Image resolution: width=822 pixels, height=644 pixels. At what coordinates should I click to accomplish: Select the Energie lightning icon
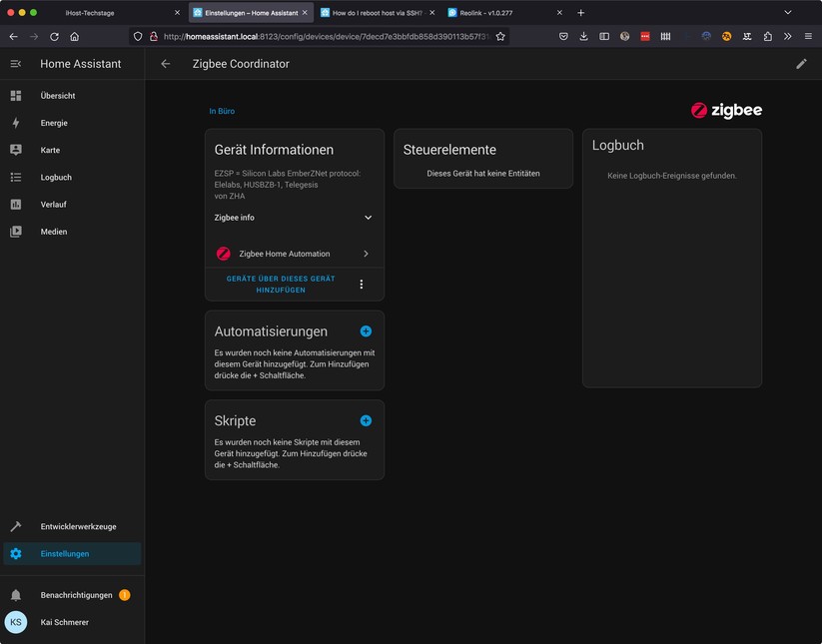tap(16, 123)
